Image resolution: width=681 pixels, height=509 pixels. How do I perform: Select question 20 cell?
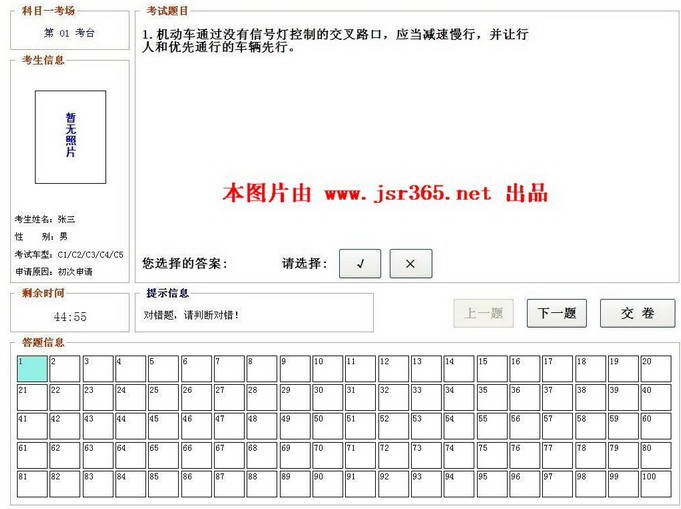656,369
